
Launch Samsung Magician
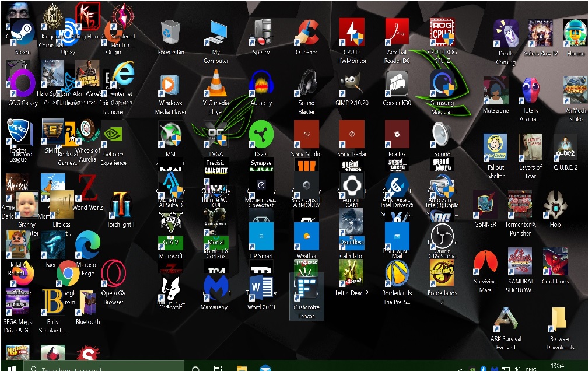tap(442, 83)
